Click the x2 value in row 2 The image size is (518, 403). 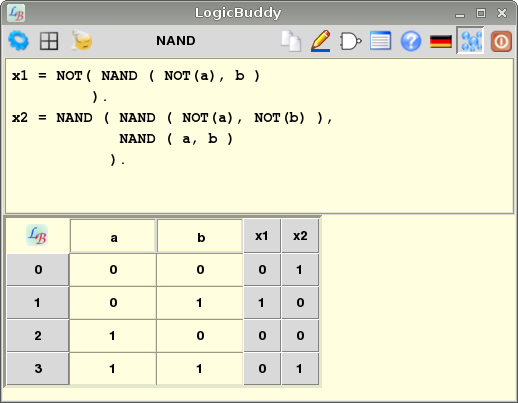(x=300, y=335)
